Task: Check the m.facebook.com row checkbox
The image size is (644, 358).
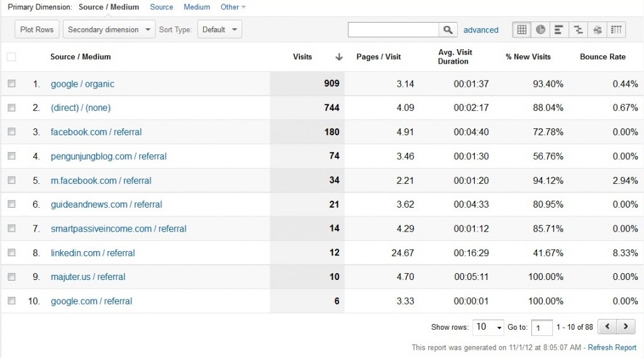Action: (x=11, y=180)
